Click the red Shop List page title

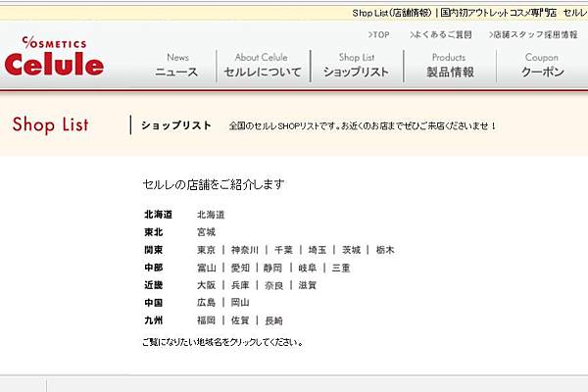pos(51,124)
